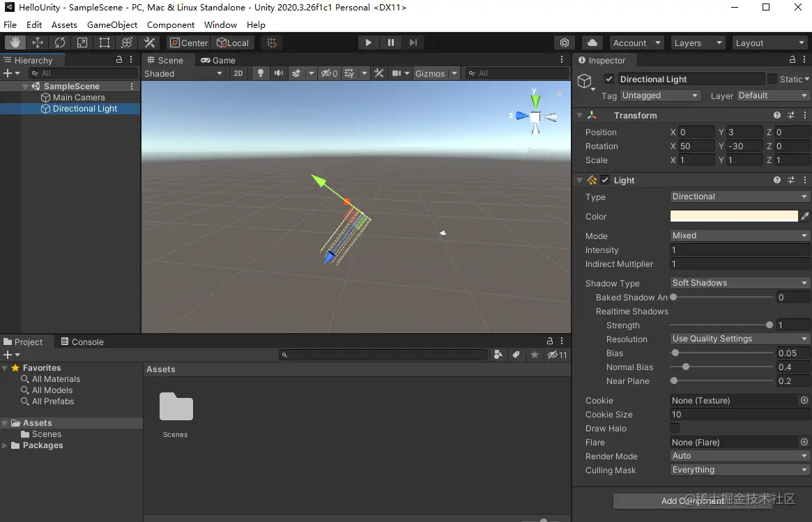The width and height of the screenshot is (812, 522).
Task: Adjust the Normal Bias slider
Action: coord(721,367)
